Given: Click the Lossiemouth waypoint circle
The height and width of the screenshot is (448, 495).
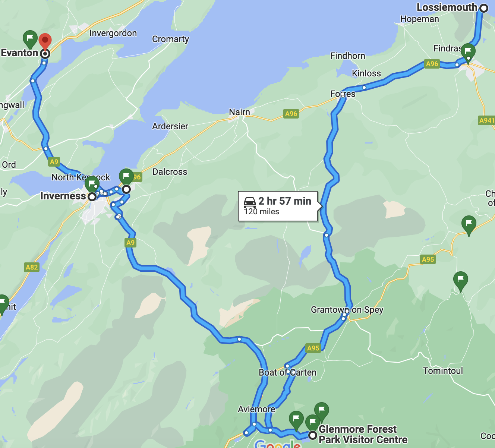Looking at the screenshot, I should [x=484, y=8].
